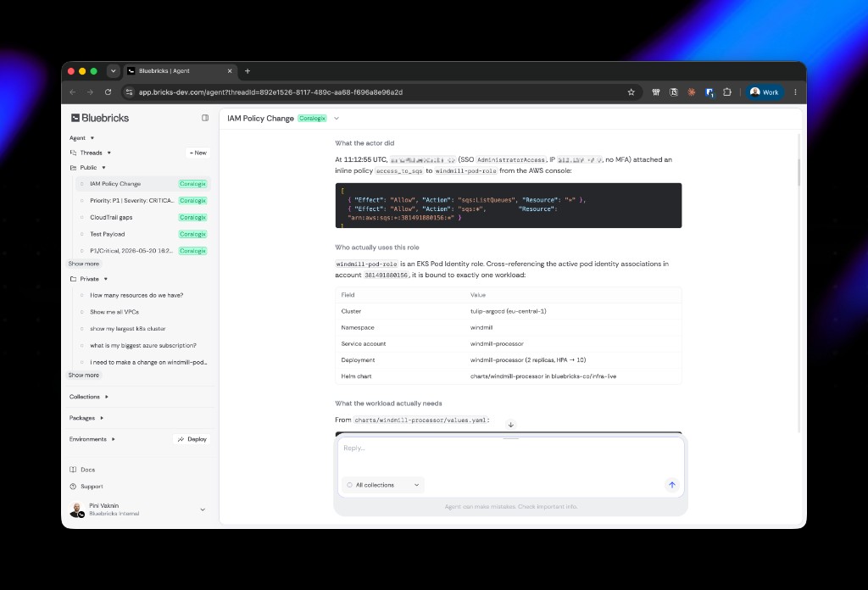Open the 'Show me all VPCs' thread
Screen dimensions: 868x590
click(x=142, y=312)
